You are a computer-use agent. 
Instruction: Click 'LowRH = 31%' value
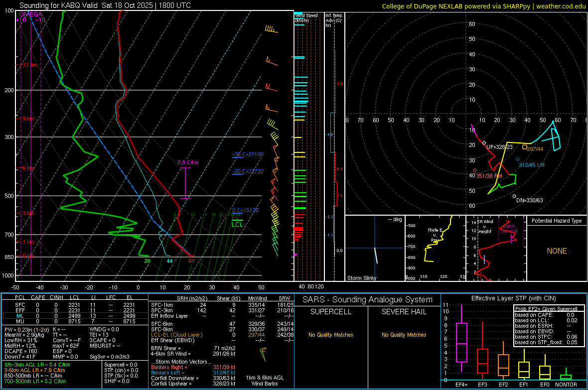tap(21, 341)
